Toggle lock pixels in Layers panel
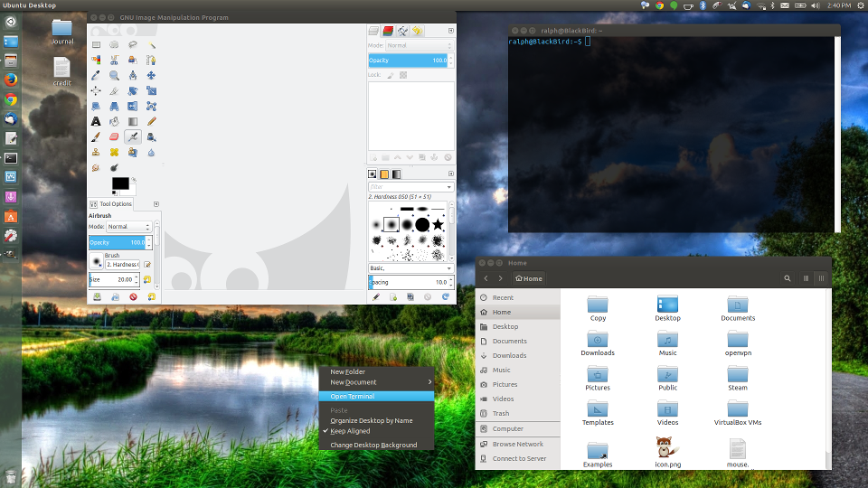The width and height of the screenshot is (868, 488). click(391, 75)
